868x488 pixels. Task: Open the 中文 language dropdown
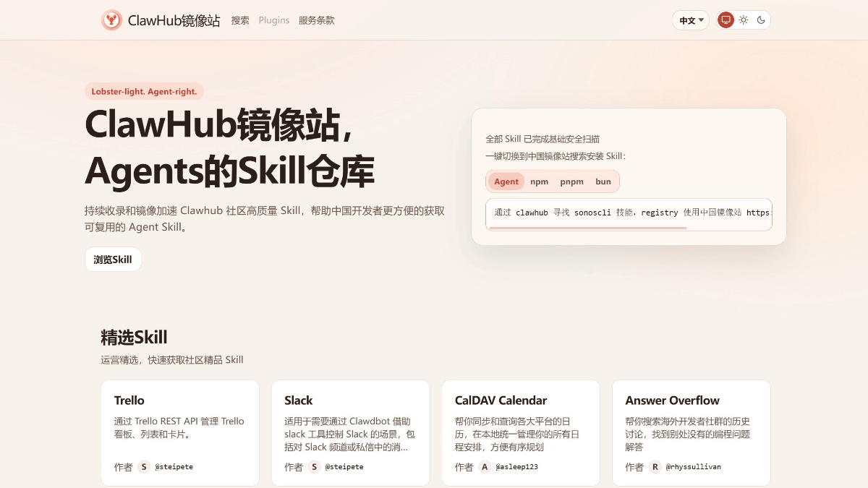pyautogui.click(x=691, y=20)
